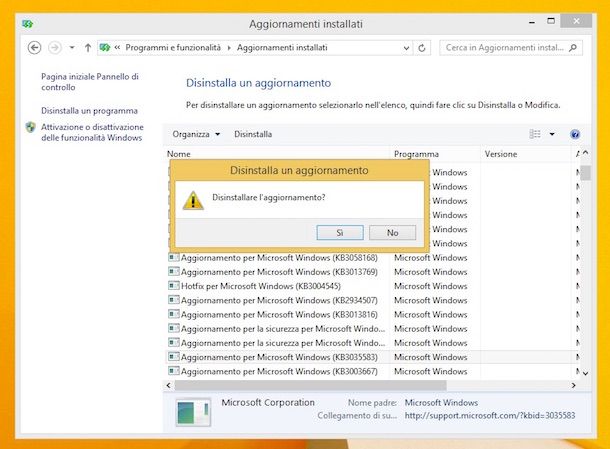Click the search magnifier icon
610x449 pixels.
click(x=573, y=47)
